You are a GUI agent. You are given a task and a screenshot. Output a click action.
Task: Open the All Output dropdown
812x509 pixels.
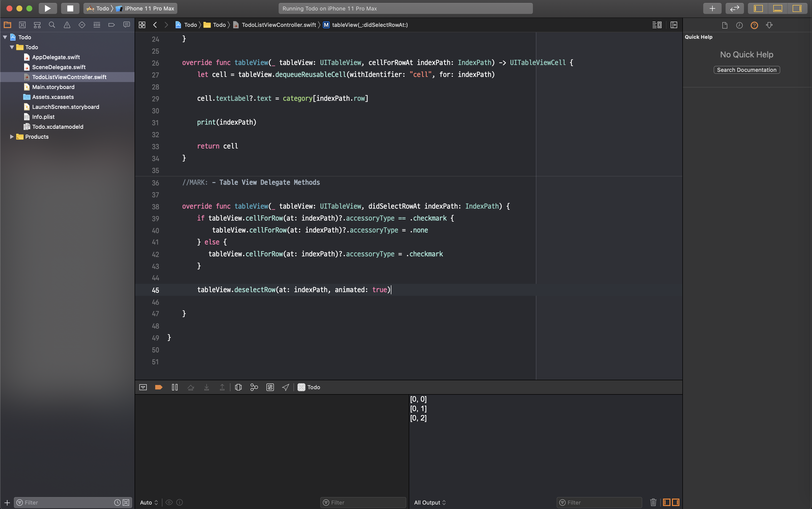[x=430, y=502]
